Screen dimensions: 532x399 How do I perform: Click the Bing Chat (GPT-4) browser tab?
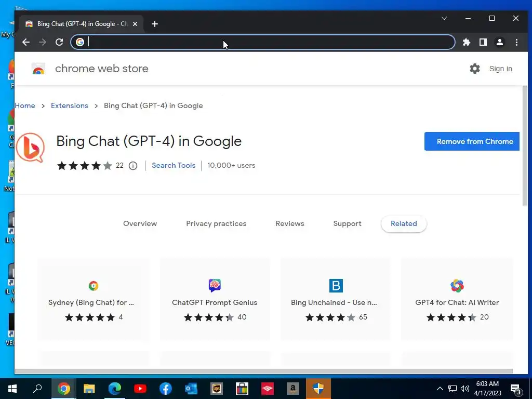pyautogui.click(x=82, y=24)
